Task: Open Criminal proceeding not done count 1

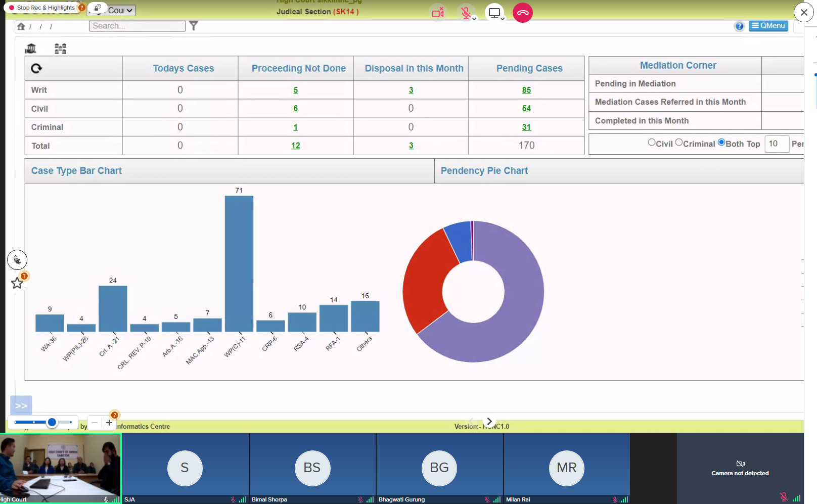Action: click(296, 127)
